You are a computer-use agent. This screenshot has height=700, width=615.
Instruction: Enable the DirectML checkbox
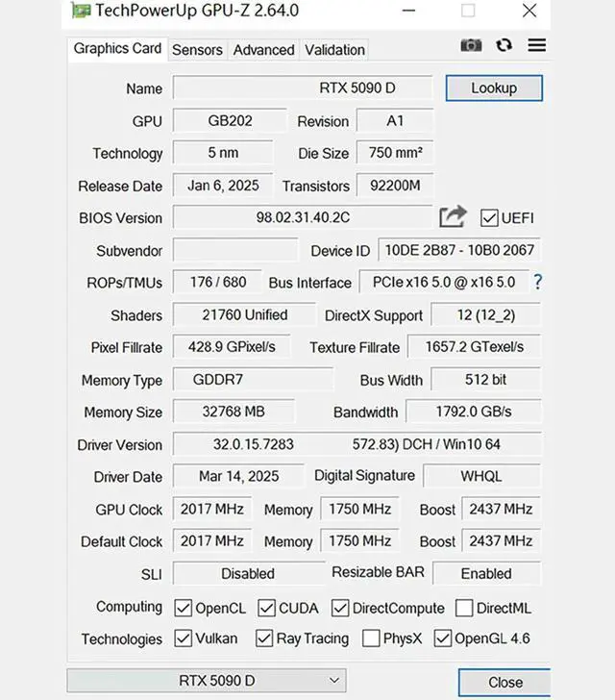[464, 608]
